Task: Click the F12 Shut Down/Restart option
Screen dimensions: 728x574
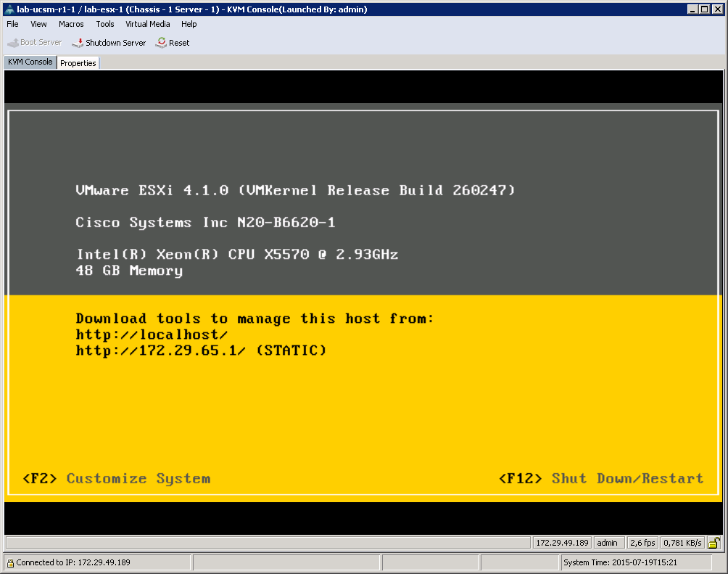Action: (x=601, y=478)
